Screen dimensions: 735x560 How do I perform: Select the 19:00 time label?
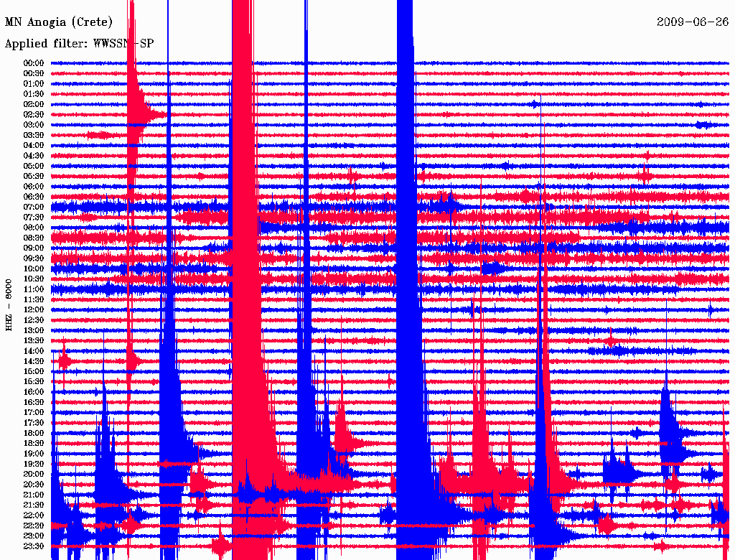click(34, 454)
